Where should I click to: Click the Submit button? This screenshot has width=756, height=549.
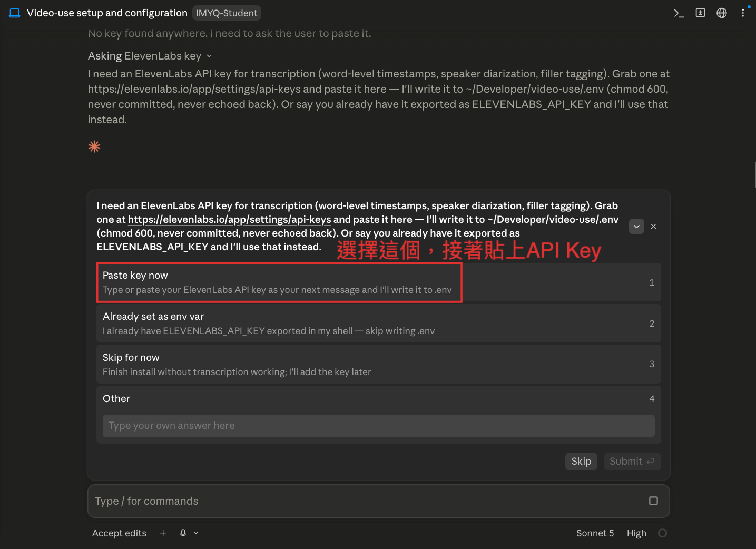click(x=632, y=462)
